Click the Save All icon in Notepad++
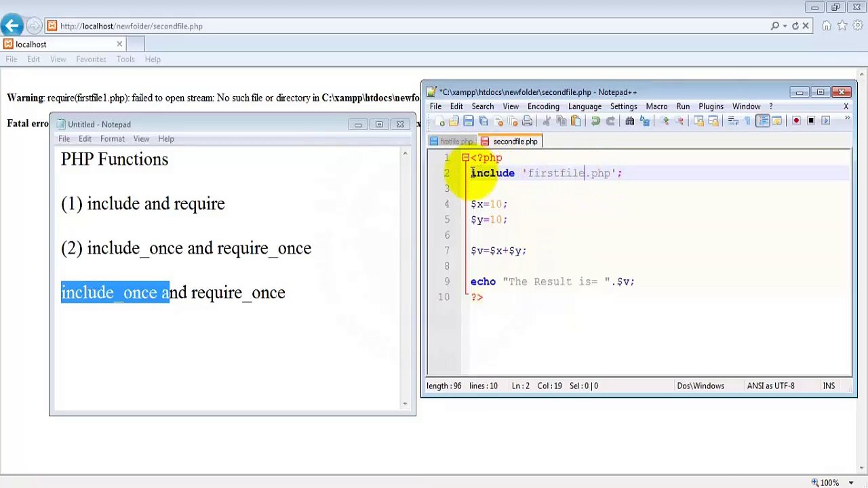868x488 pixels. coord(483,121)
